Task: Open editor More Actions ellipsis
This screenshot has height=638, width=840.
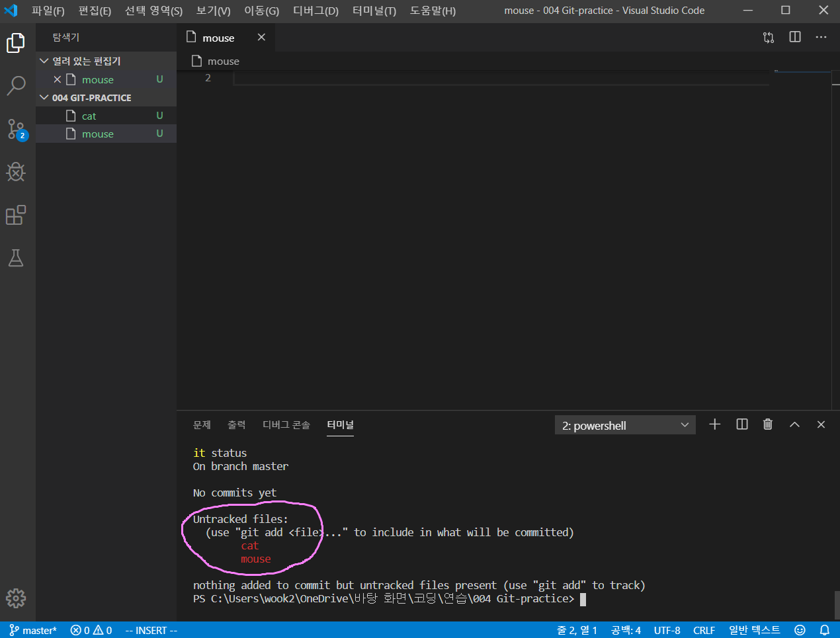Action: (x=821, y=37)
